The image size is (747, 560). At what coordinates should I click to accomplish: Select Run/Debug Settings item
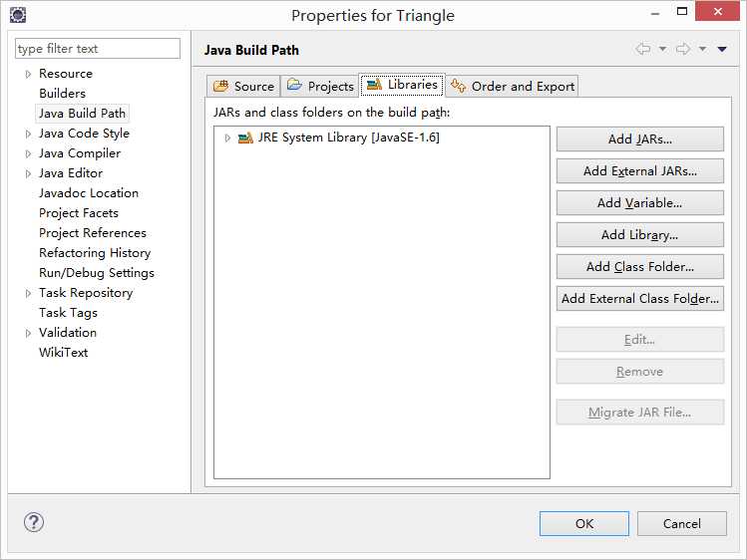pos(97,273)
